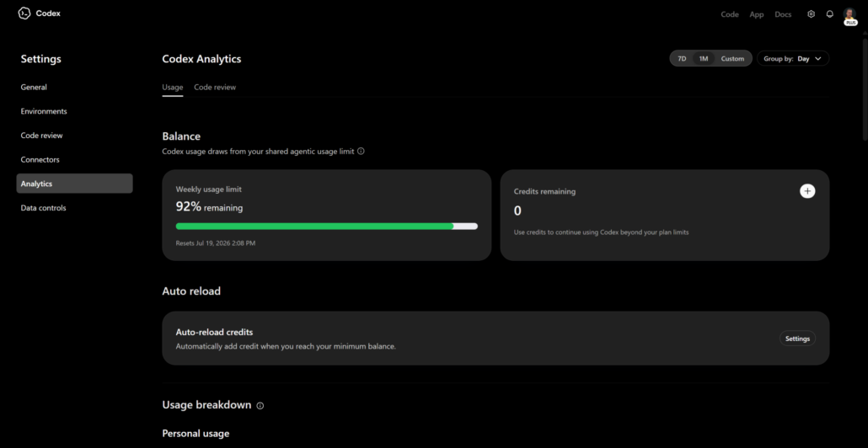This screenshot has width=868, height=448.
Task: Click the "Auto reload" section heading
Action: point(191,291)
